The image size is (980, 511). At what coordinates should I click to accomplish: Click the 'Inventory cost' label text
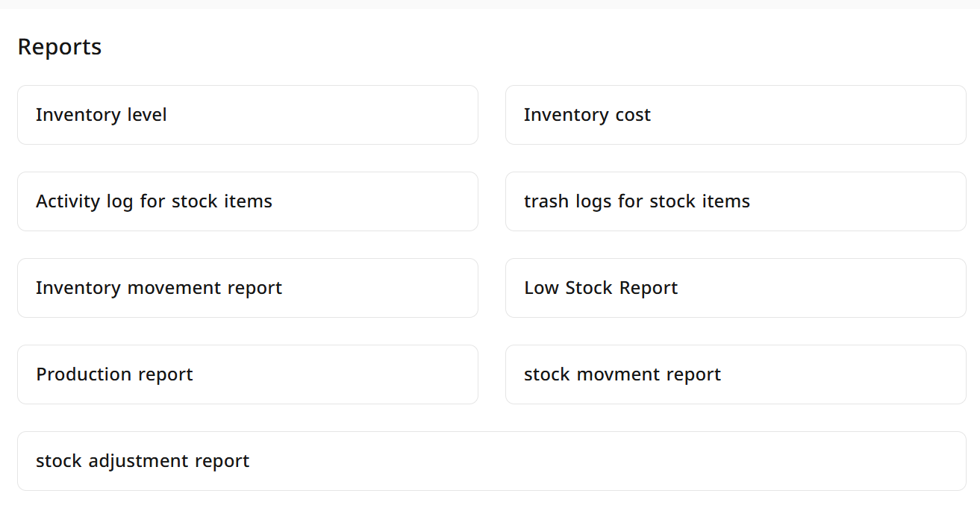click(587, 115)
